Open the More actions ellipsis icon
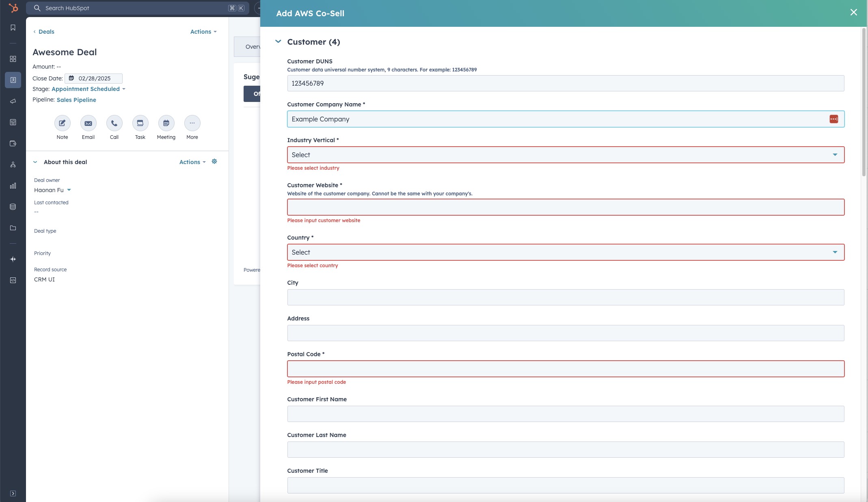This screenshot has height=502, width=868. tap(192, 123)
